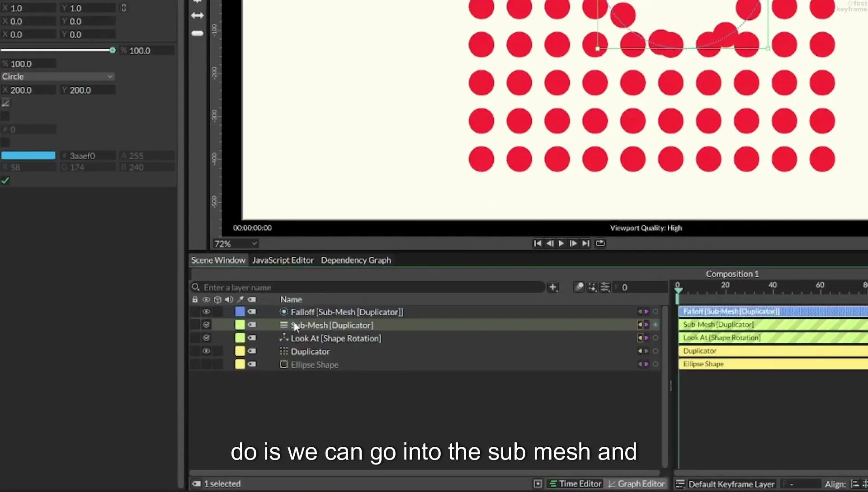Click the audio speaker column header icon
868x492 pixels.
[229, 299]
